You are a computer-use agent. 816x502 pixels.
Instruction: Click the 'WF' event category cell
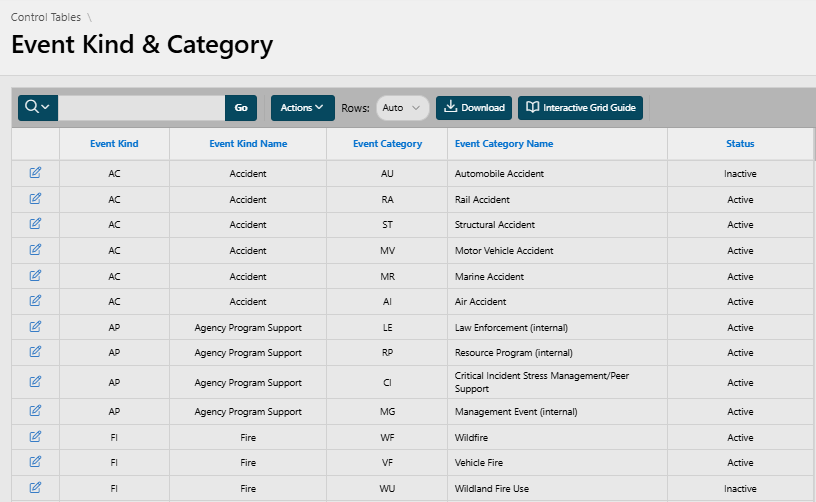[387, 437]
